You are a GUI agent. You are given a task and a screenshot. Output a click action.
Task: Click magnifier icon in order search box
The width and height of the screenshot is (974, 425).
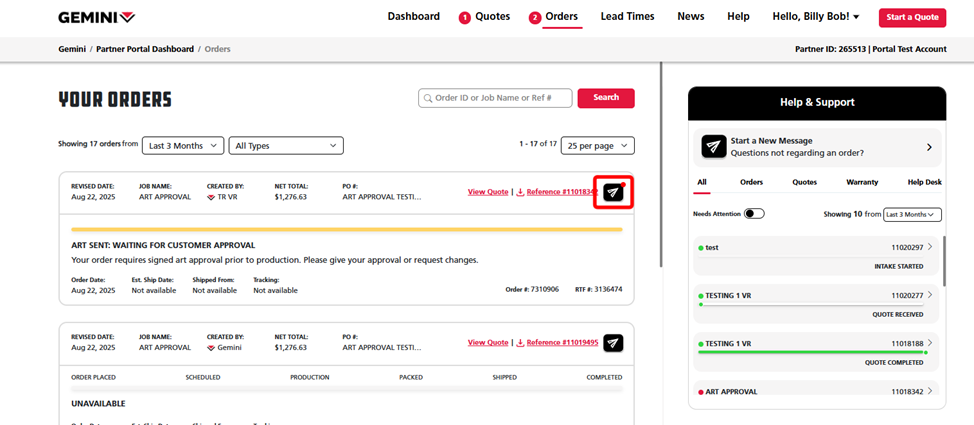(x=428, y=98)
